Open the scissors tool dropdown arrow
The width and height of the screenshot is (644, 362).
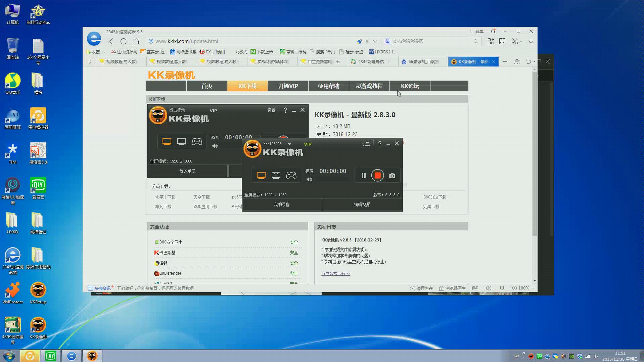(521, 41)
